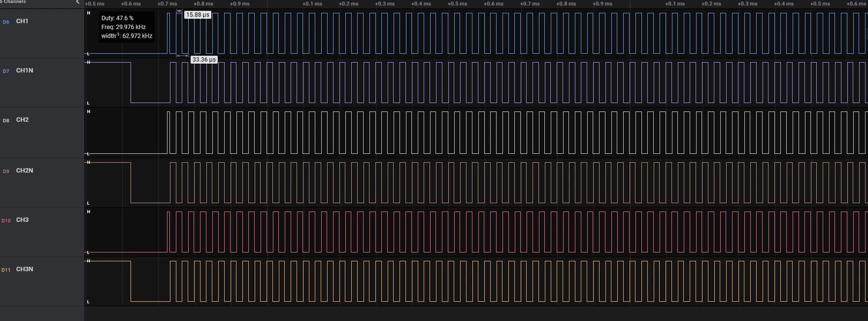
Task: Click the D10 channel tag
Action: (6, 221)
